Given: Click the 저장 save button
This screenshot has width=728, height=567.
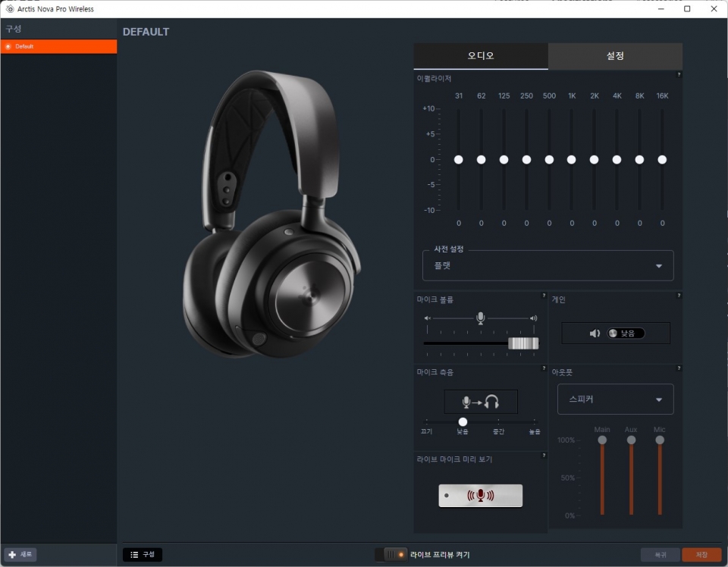Looking at the screenshot, I should tap(701, 554).
